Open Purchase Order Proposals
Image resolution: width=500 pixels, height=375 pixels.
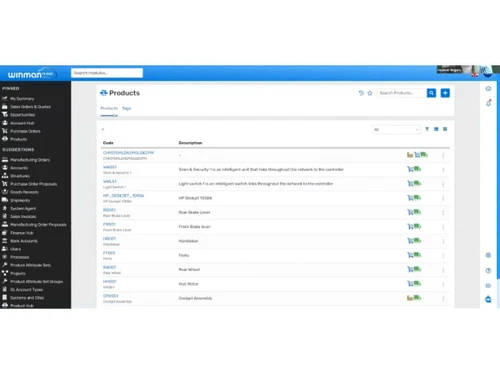33,184
